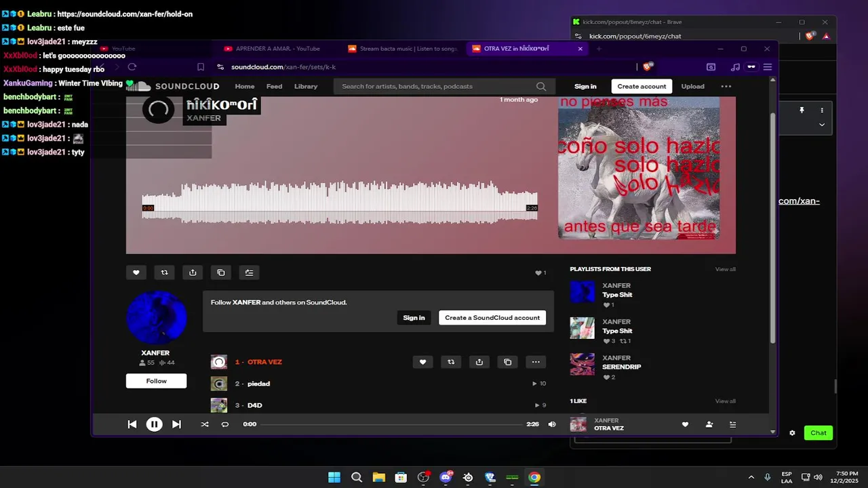Click green Chat button in Kick window
Viewport: 868px width, 488px height.
click(818, 433)
